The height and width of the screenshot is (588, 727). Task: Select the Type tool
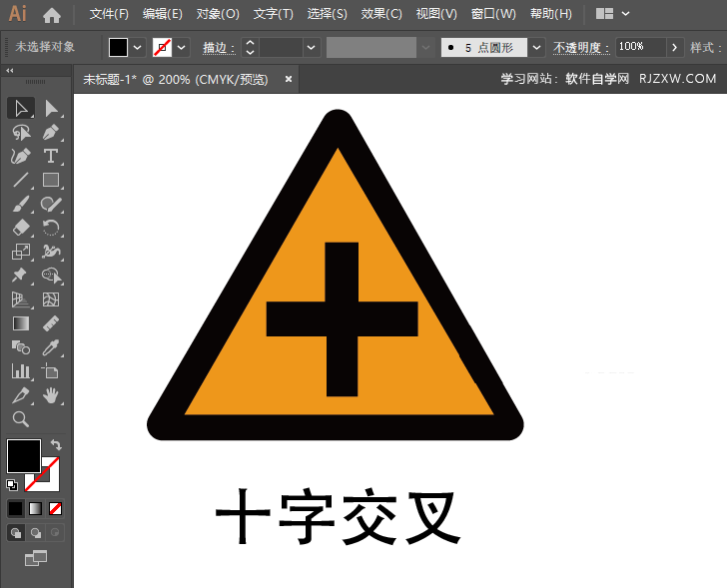click(51, 156)
